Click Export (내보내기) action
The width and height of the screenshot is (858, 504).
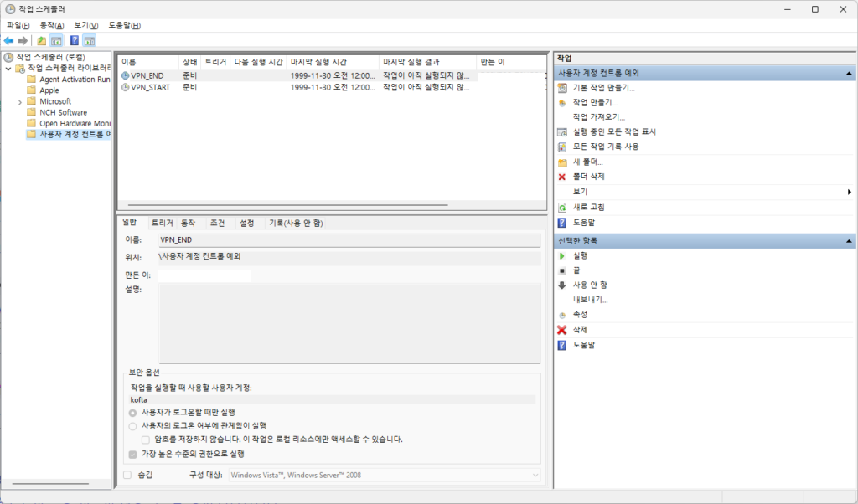[590, 300]
